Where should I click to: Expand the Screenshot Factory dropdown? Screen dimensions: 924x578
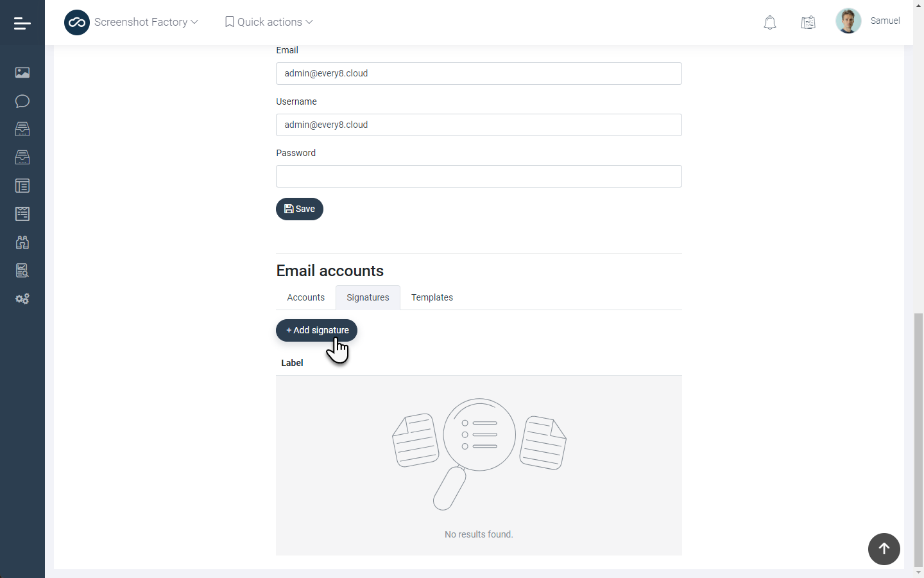tap(146, 22)
